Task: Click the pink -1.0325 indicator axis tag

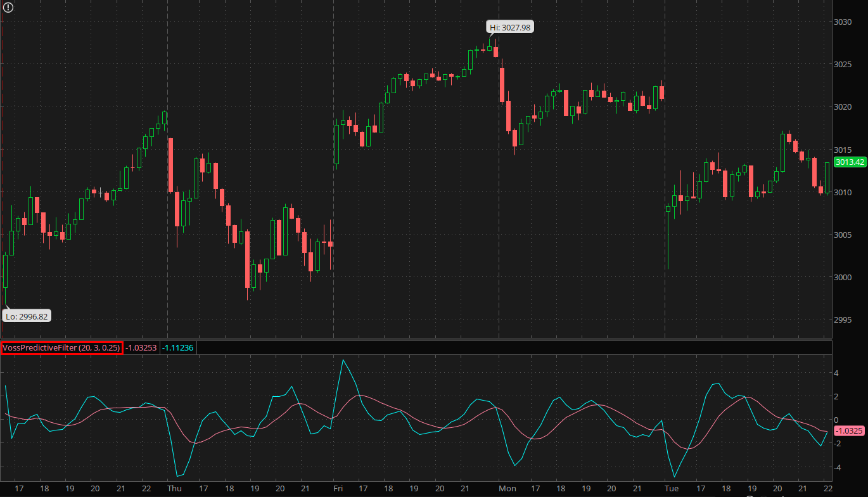Action: pyautogui.click(x=849, y=431)
